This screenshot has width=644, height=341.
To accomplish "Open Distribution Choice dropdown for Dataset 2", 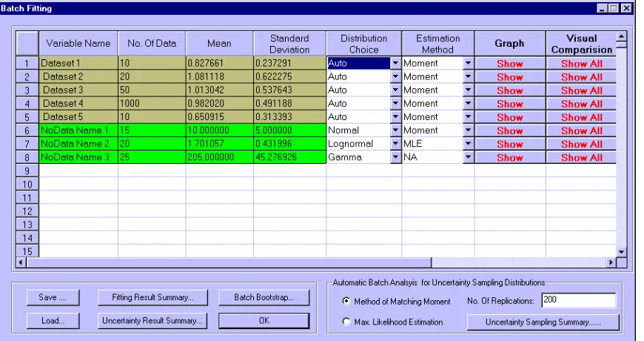I will pyautogui.click(x=395, y=76).
